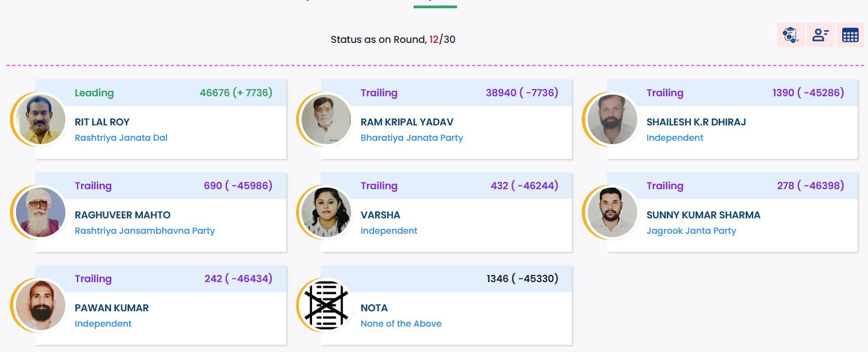Viewport: 868px width, 352px height.
Task: Click the NOTA crossed ballot icon
Action: 326,305
